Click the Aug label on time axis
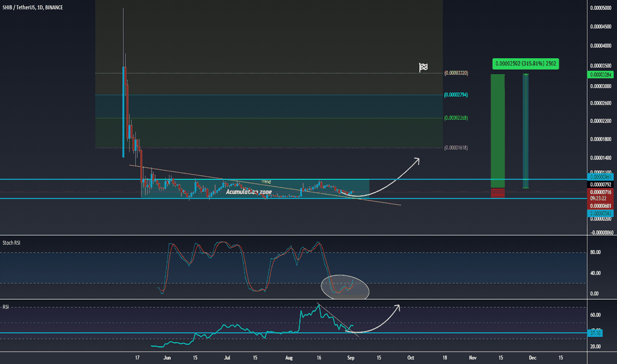This screenshot has height=364, width=617. pos(289,357)
